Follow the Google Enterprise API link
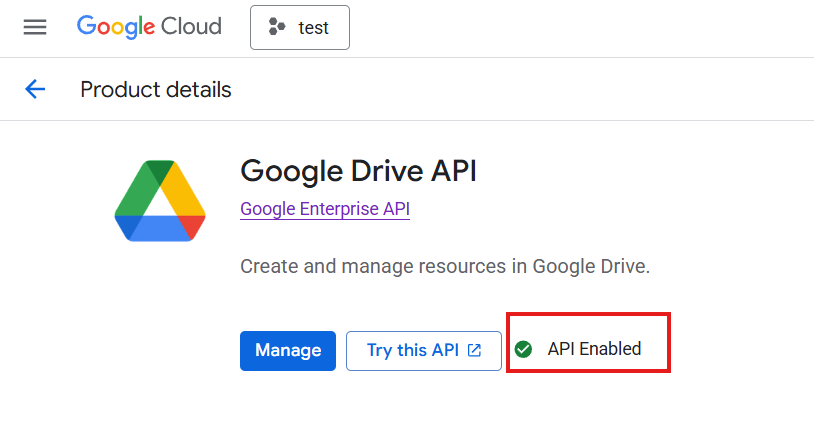The width and height of the screenshot is (814, 436). pyautogui.click(x=325, y=209)
